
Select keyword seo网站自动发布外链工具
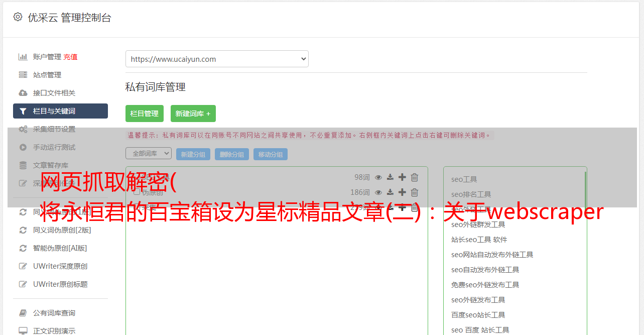pos(492,255)
